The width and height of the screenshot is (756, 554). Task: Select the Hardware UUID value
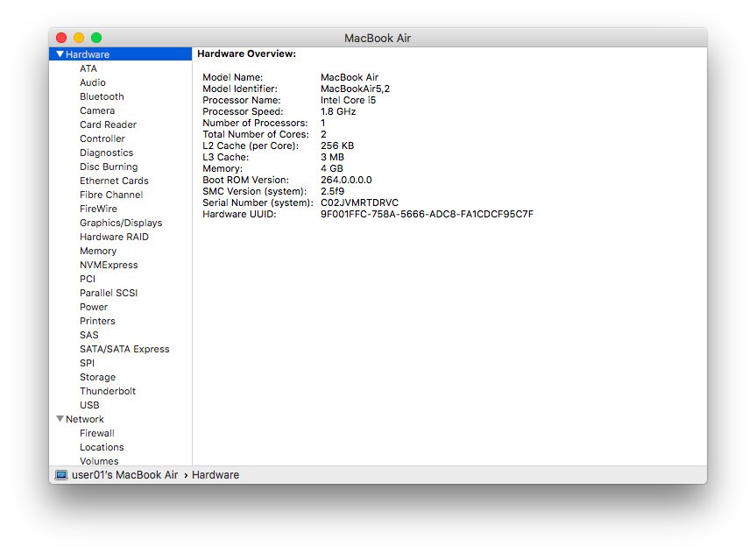tap(427, 214)
